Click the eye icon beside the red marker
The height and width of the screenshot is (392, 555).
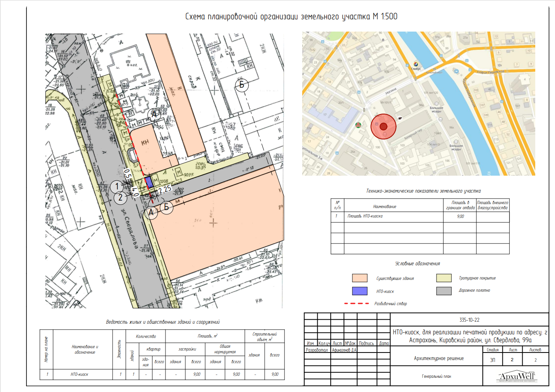coord(400,118)
